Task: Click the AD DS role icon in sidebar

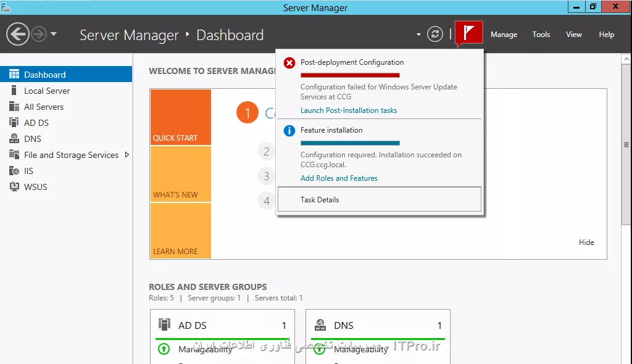Action: click(14, 122)
